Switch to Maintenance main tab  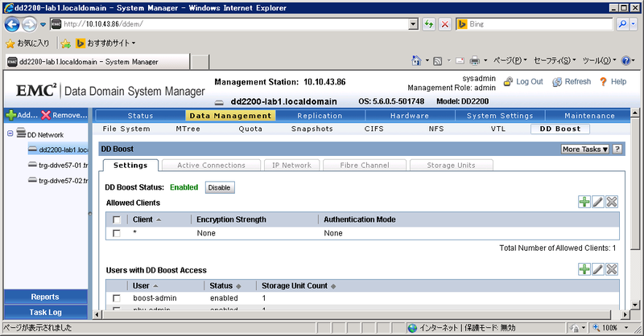(x=589, y=116)
